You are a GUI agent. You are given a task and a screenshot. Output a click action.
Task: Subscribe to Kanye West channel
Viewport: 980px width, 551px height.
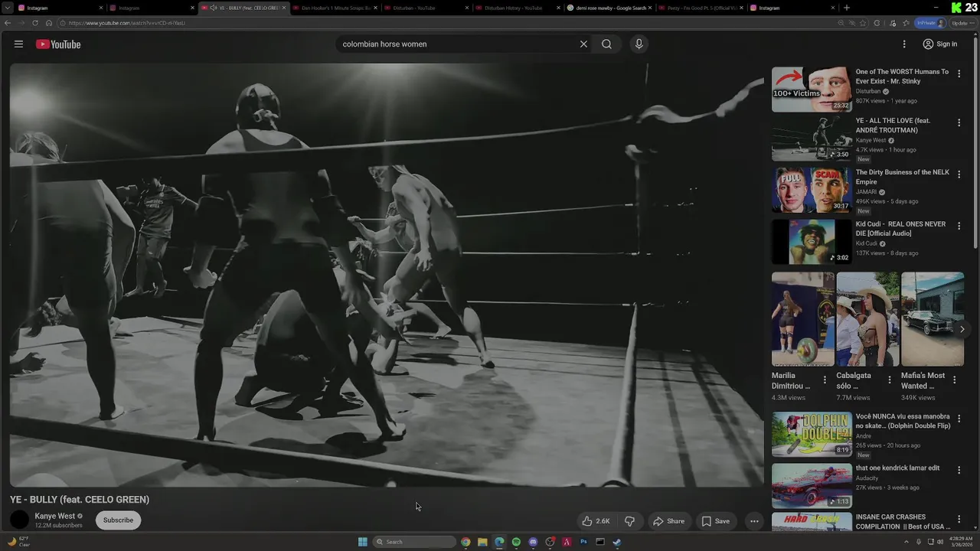tap(118, 520)
